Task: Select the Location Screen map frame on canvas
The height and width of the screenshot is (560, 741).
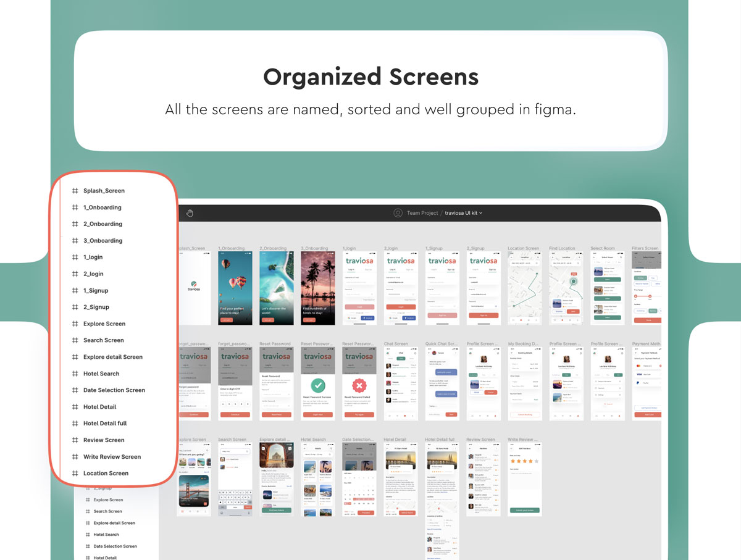Action: tap(525, 288)
